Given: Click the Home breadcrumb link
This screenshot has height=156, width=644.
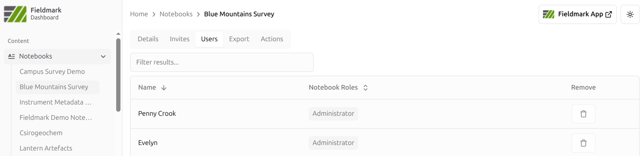Looking at the screenshot, I should click(139, 14).
